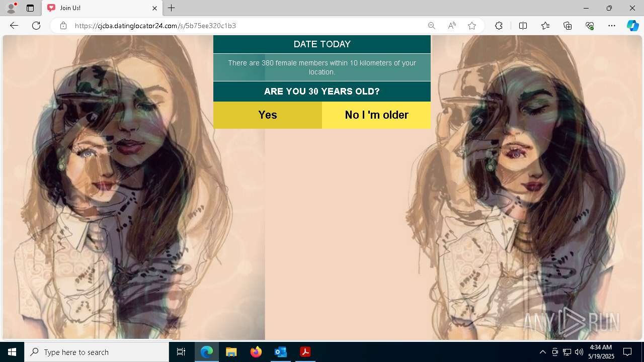Reload the page with the Refresh icon

pyautogui.click(x=36, y=26)
